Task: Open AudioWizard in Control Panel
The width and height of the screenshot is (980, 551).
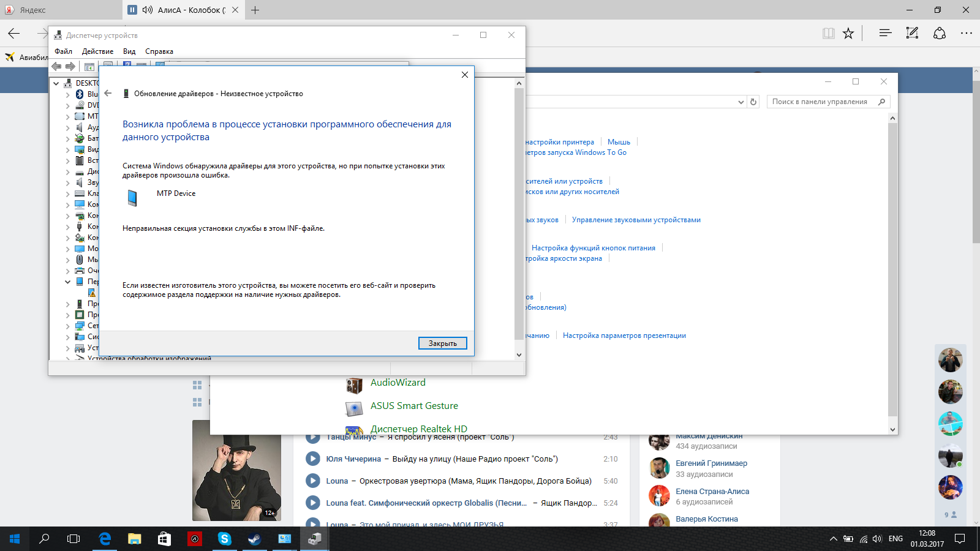Action: [x=398, y=383]
